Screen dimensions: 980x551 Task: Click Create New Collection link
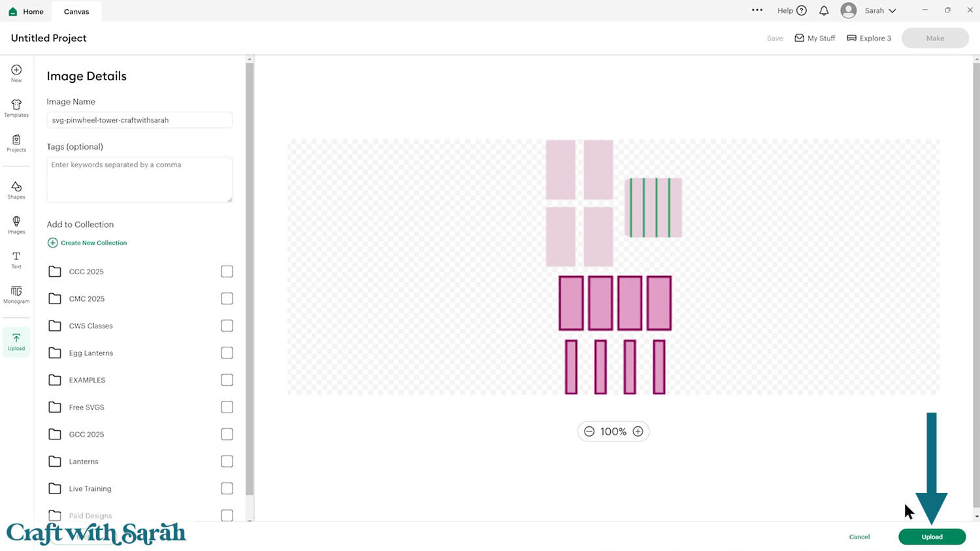(x=88, y=243)
